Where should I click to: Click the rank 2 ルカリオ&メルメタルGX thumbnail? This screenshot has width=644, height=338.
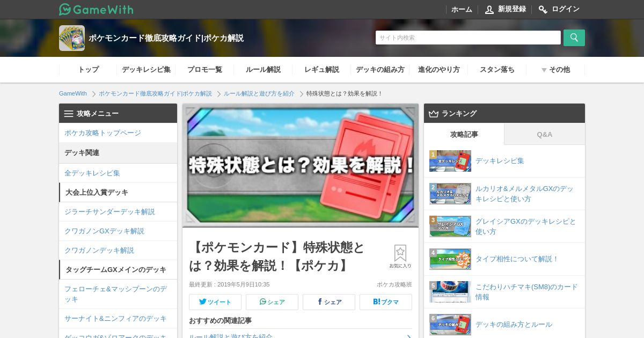[x=450, y=194]
